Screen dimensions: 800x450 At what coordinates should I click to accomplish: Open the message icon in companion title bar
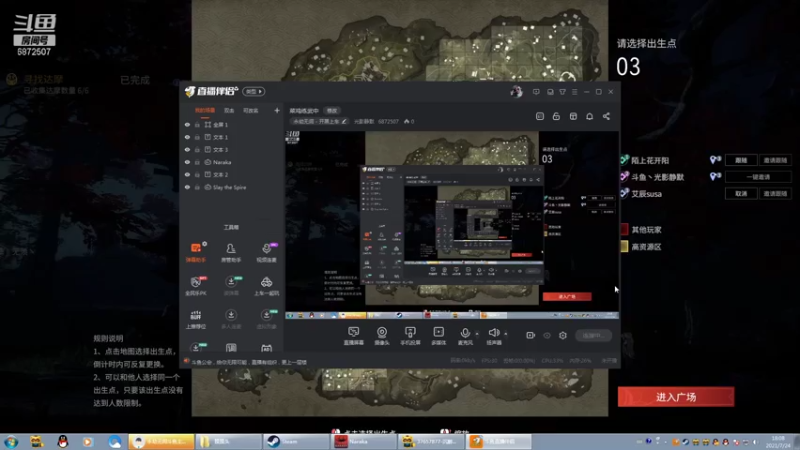click(536, 92)
